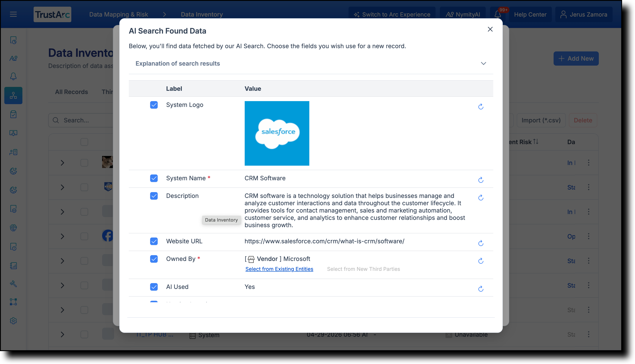
Task: Open row actions menu for Unavailable row
Action: [x=589, y=334]
